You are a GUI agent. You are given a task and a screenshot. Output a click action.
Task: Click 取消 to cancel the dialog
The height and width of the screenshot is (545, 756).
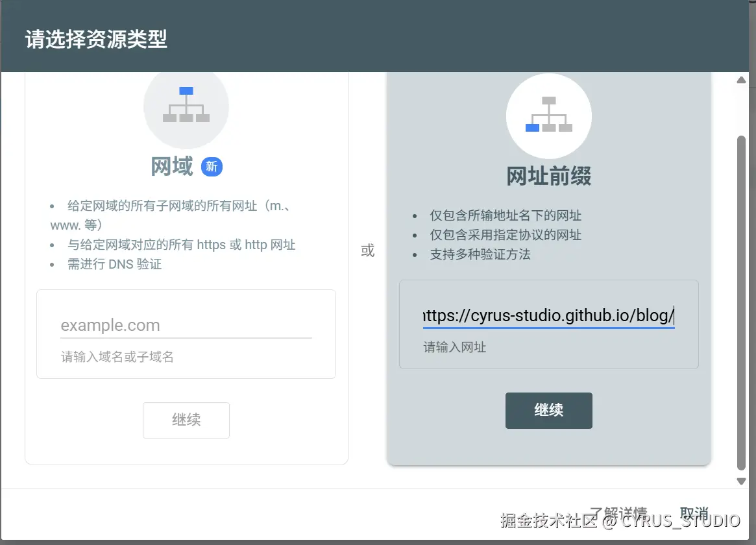[694, 513]
